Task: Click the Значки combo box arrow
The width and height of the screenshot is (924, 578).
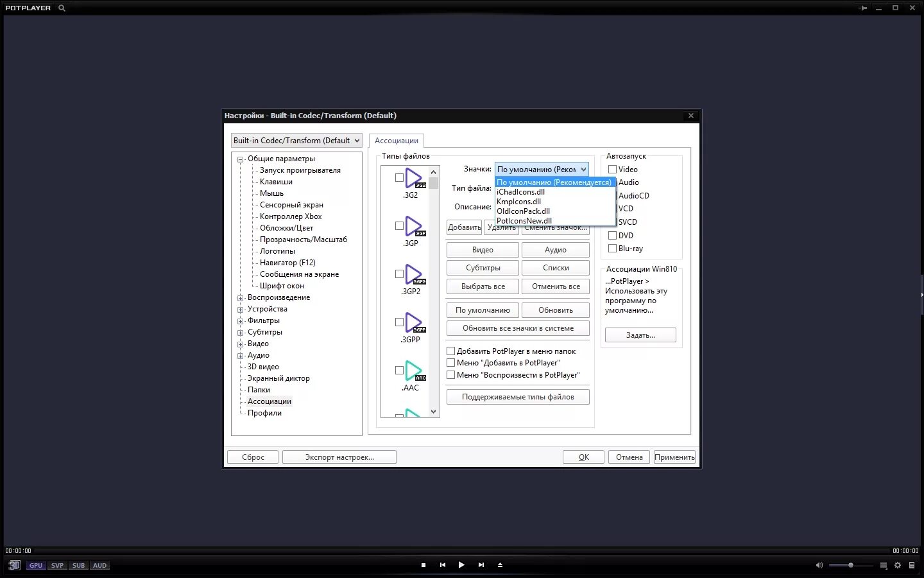Action: click(x=583, y=170)
